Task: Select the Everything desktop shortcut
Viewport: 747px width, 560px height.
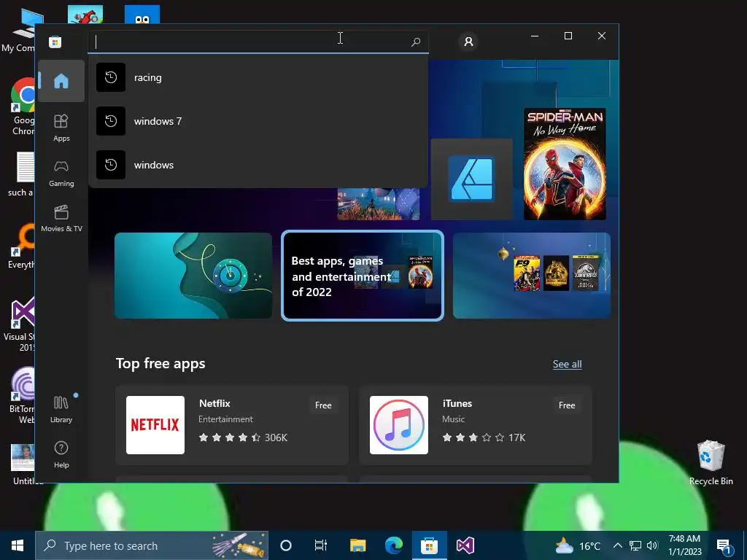Action: [x=22, y=247]
